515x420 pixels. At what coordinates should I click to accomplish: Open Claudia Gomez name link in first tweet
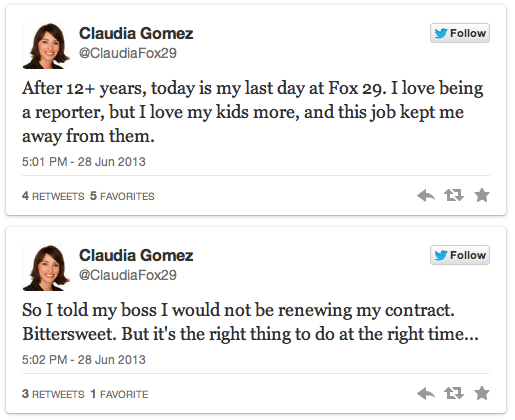click(136, 33)
